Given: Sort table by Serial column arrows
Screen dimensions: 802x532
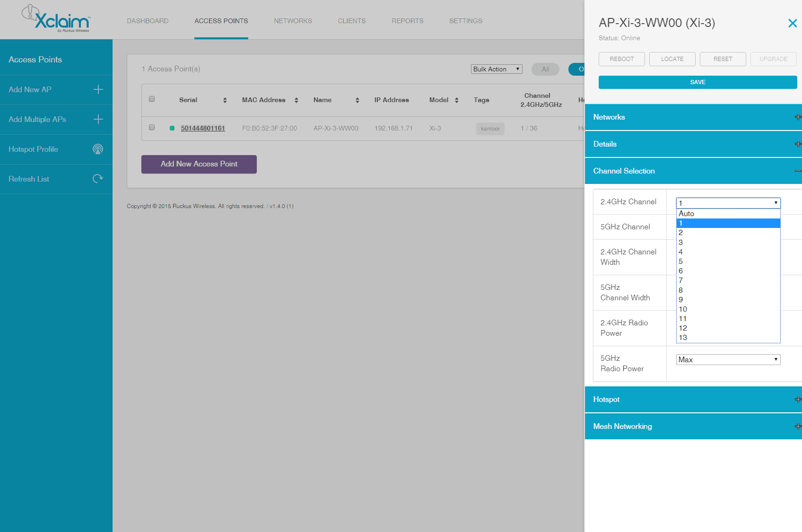Looking at the screenshot, I should click(225, 100).
